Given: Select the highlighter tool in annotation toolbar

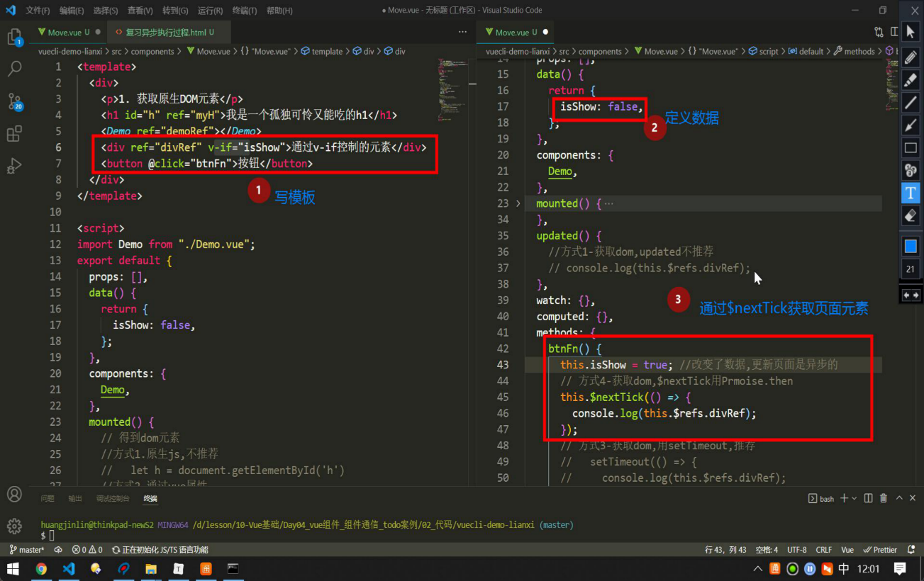Looking at the screenshot, I should (911, 79).
